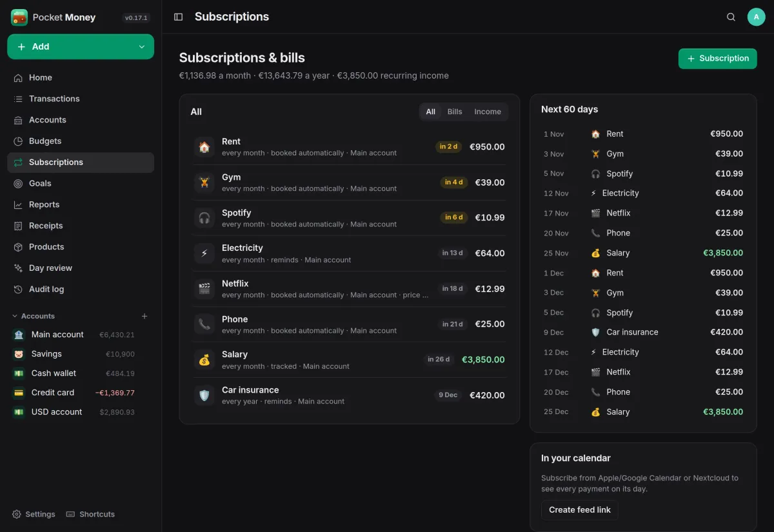
Task: Click the Audit log history icon
Action: [x=18, y=290]
